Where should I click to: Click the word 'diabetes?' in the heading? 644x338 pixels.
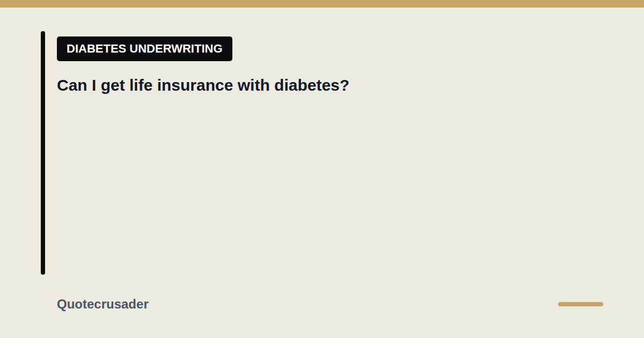312,86
